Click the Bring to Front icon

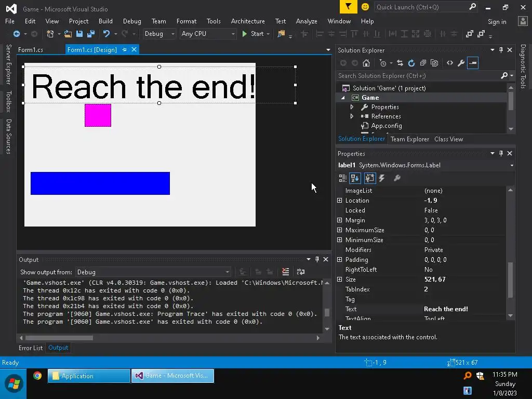click(470, 34)
